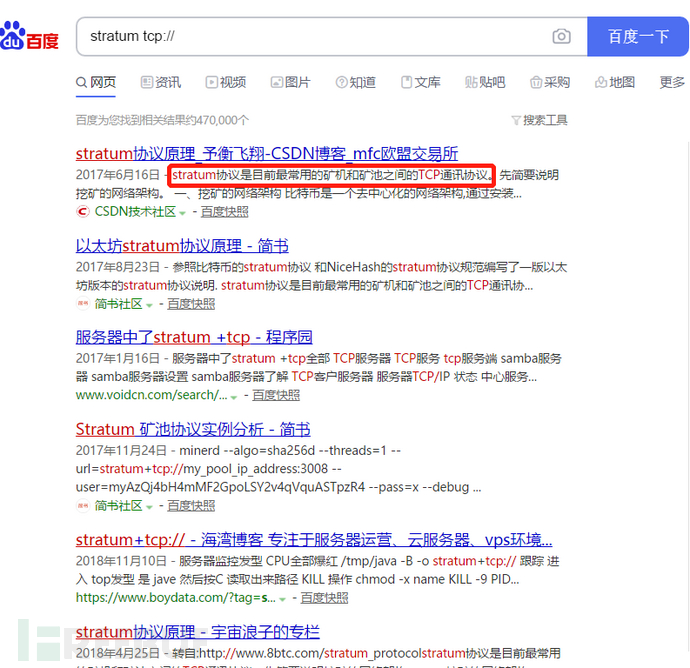This screenshot has height=668, width=690.
Task: Click the 地图 map pin icon
Action: [x=601, y=82]
